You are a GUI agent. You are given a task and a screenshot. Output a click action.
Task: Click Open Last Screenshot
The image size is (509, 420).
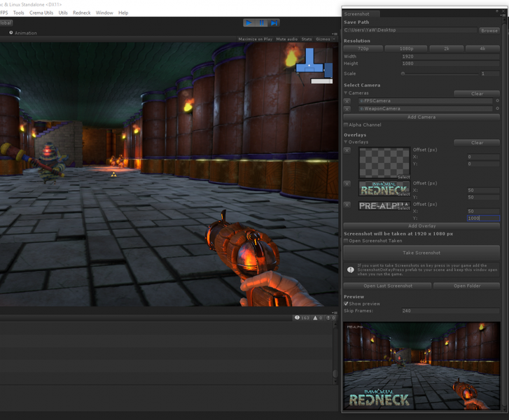(388, 286)
